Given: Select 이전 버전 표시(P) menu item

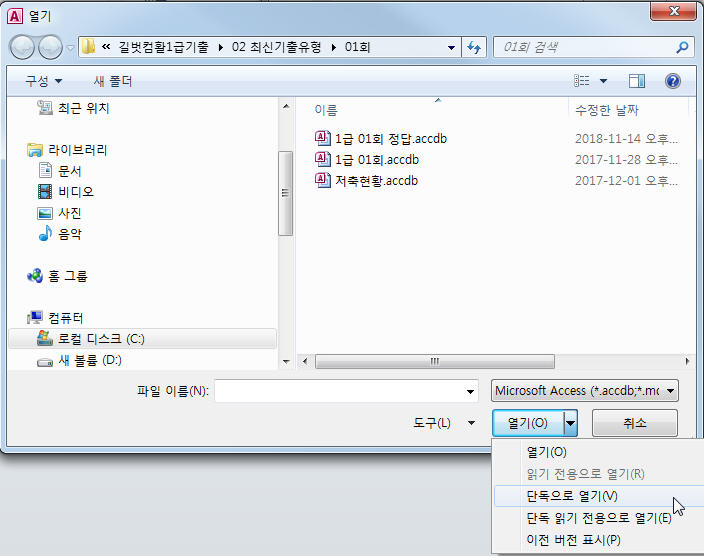Looking at the screenshot, I should pos(573,540).
